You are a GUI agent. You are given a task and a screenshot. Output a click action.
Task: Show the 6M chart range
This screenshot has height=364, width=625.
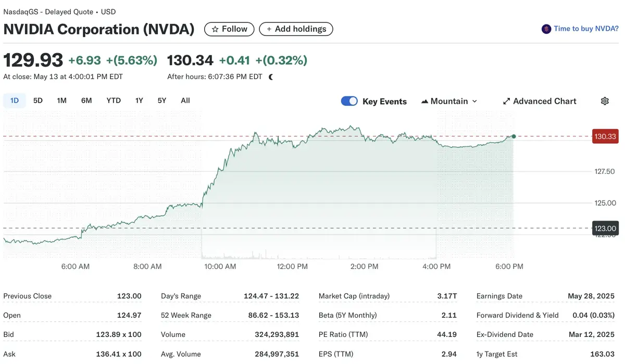point(86,101)
